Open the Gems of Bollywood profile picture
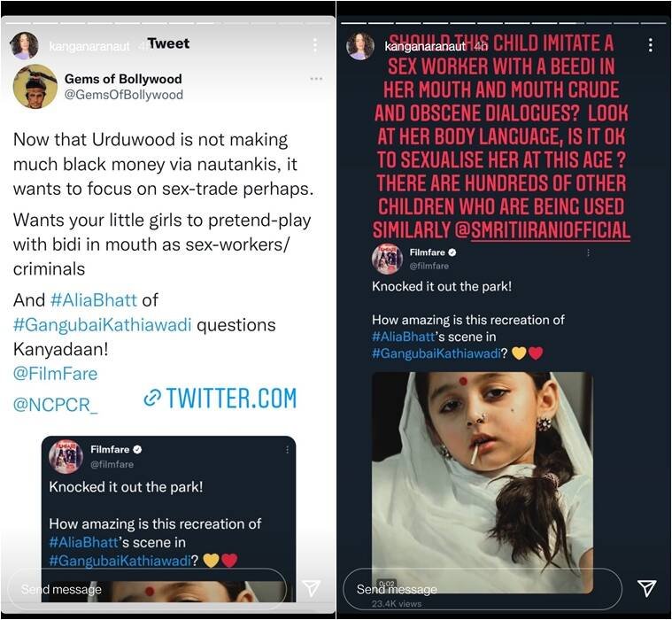 click(35, 86)
